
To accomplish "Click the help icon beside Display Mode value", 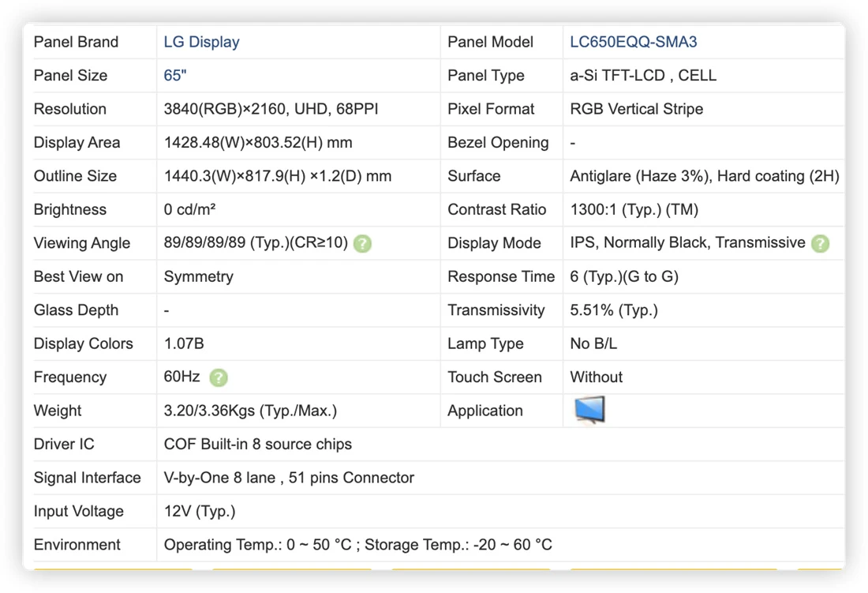I will tap(820, 244).
